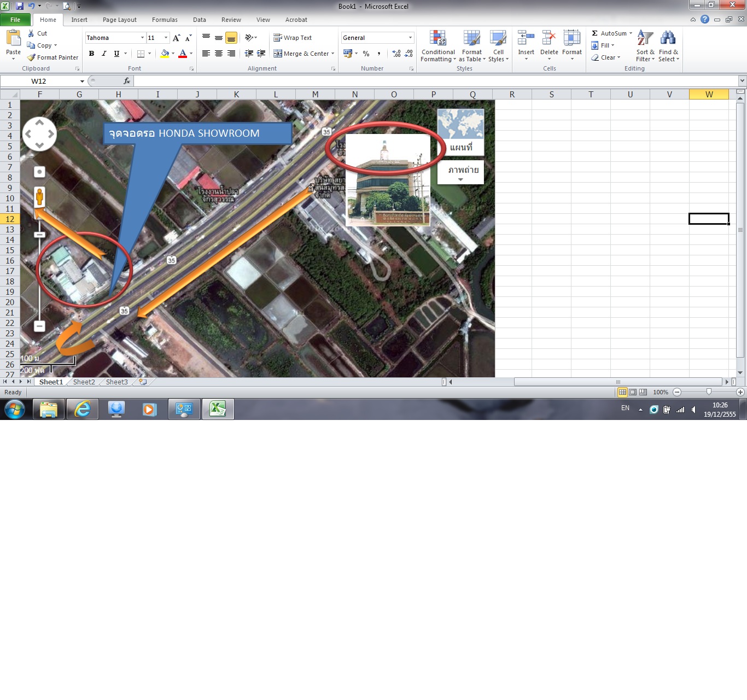Image resolution: width=747 pixels, height=700 pixels.
Task: Toggle Wrap Text for the cell
Action: coord(293,38)
